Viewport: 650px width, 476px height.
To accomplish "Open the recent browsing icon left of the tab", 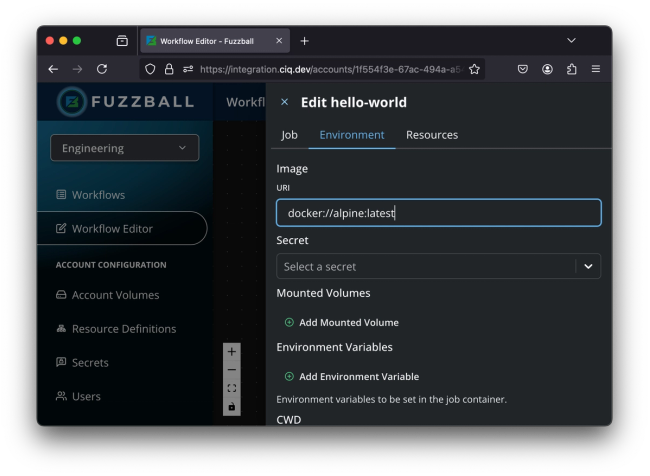I will point(122,41).
